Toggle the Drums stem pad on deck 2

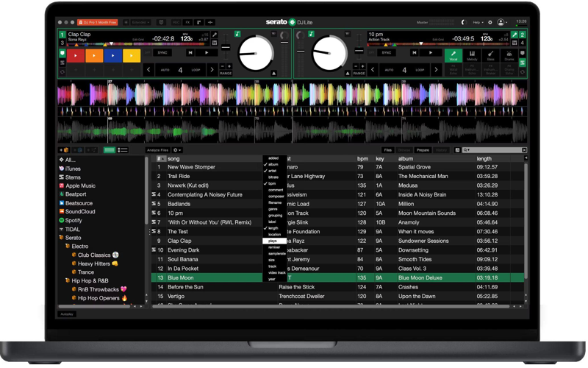click(x=509, y=56)
